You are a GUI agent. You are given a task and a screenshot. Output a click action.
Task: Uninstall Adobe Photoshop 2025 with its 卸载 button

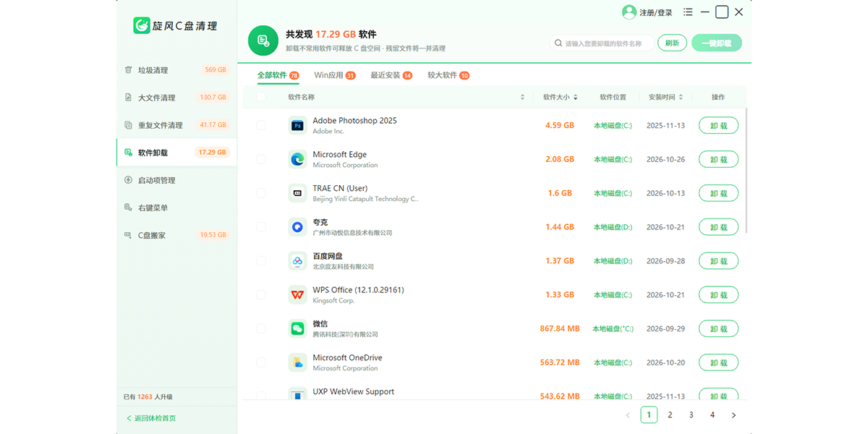coord(718,126)
